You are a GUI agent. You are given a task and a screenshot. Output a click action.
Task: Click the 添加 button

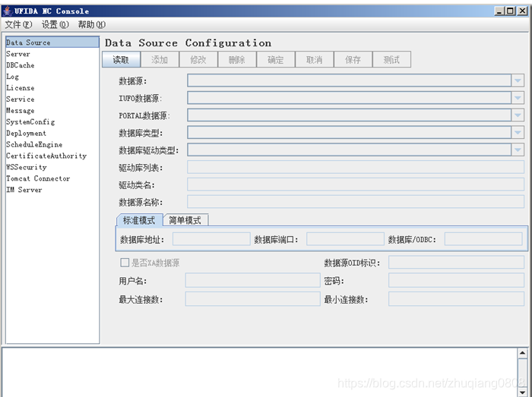click(x=160, y=60)
